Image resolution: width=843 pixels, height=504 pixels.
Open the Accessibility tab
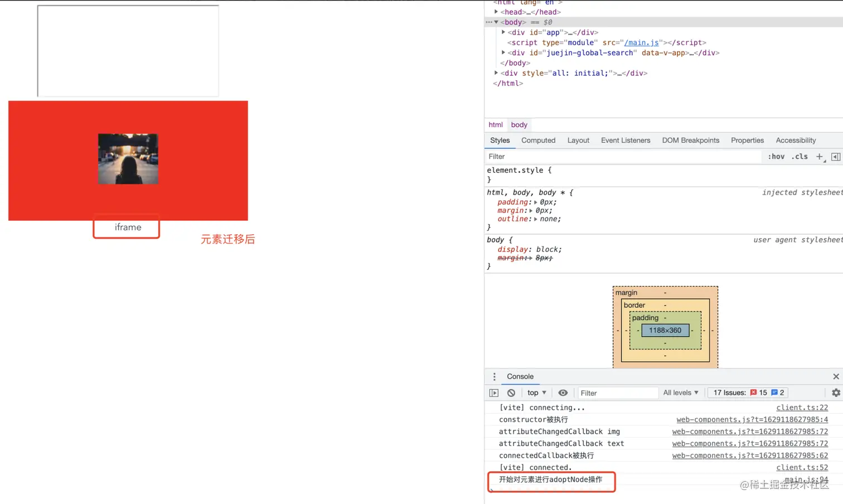796,140
